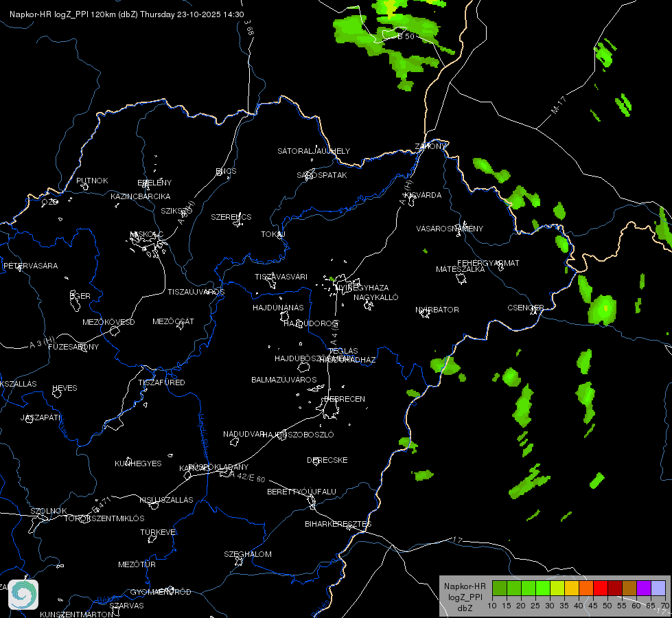Click the MEZŐCSÁT city label
Screen dimensions: 672x618
tap(173, 321)
